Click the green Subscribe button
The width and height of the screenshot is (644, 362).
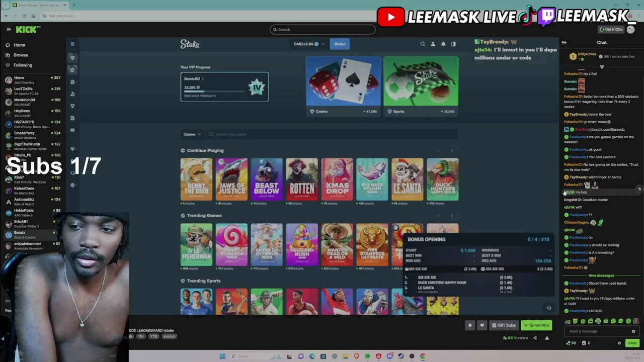pos(536,325)
